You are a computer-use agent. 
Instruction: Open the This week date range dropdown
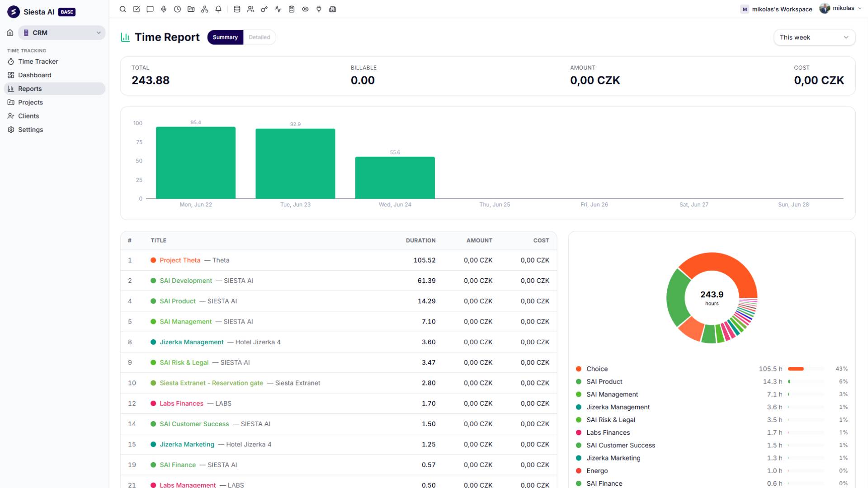pyautogui.click(x=814, y=38)
